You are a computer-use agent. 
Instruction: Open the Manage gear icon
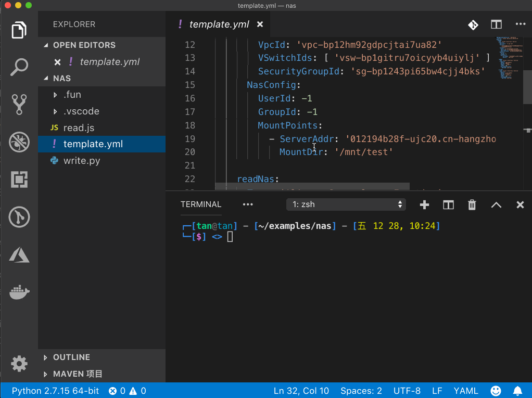click(x=19, y=364)
